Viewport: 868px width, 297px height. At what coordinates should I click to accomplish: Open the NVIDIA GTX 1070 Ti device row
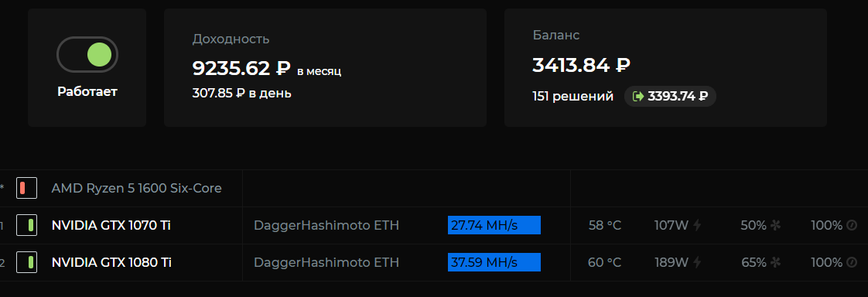(x=434, y=225)
